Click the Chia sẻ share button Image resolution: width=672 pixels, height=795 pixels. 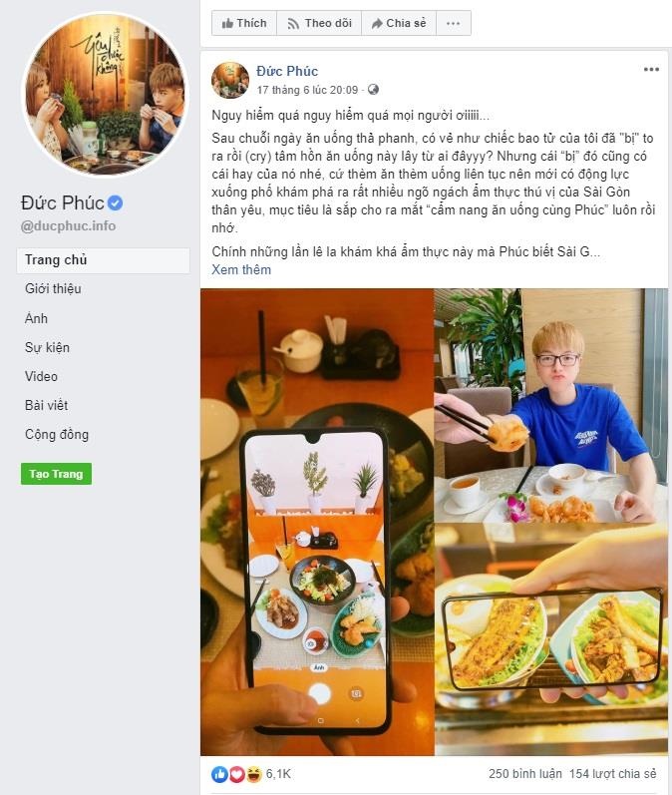coord(399,23)
